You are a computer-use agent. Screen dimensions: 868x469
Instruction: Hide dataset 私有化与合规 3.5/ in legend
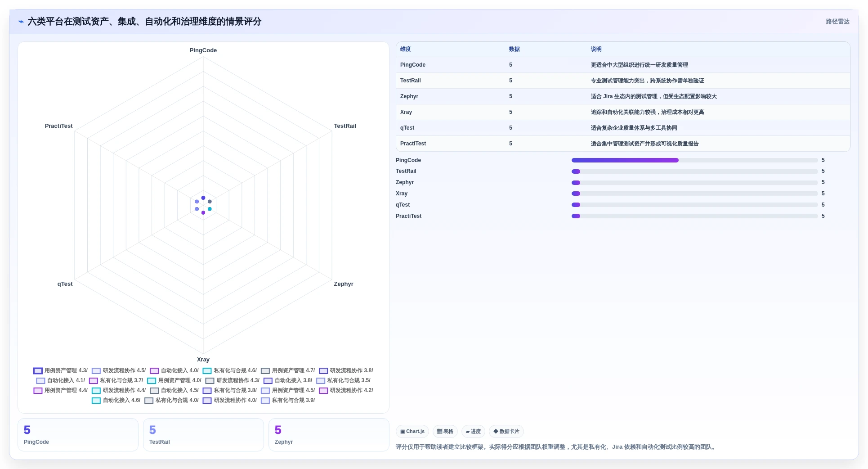click(343, 381)
